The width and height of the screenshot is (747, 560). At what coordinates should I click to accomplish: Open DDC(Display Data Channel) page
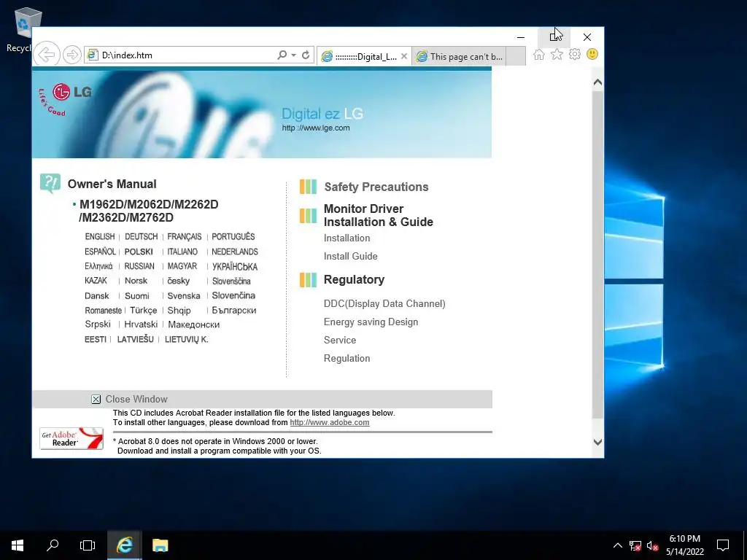pos(384,304)
